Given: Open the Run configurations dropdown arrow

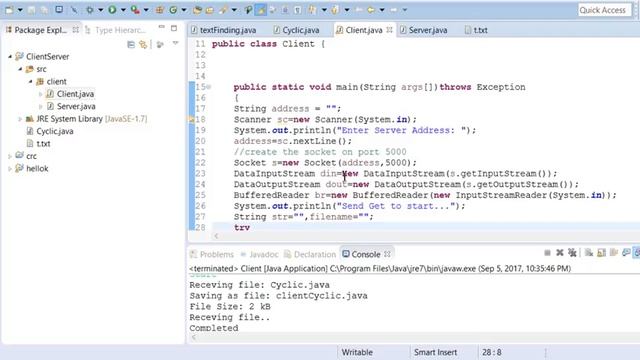Looking at the screenshot, I should pos(122,10).
